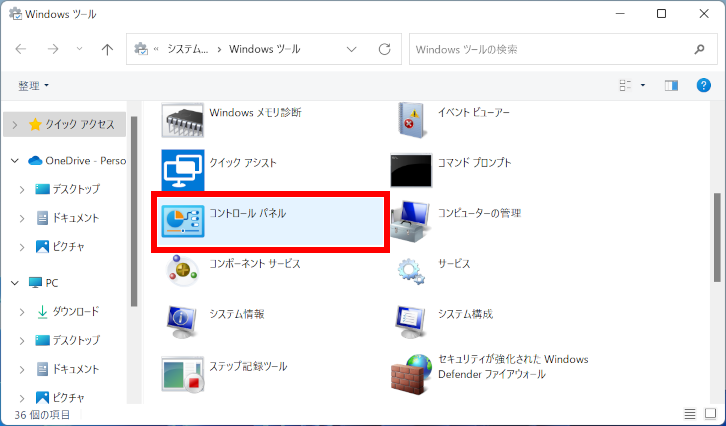Open the ステップ記録ツール icon
The height and width of the screenshot is (426, 726).
[182, 374]
